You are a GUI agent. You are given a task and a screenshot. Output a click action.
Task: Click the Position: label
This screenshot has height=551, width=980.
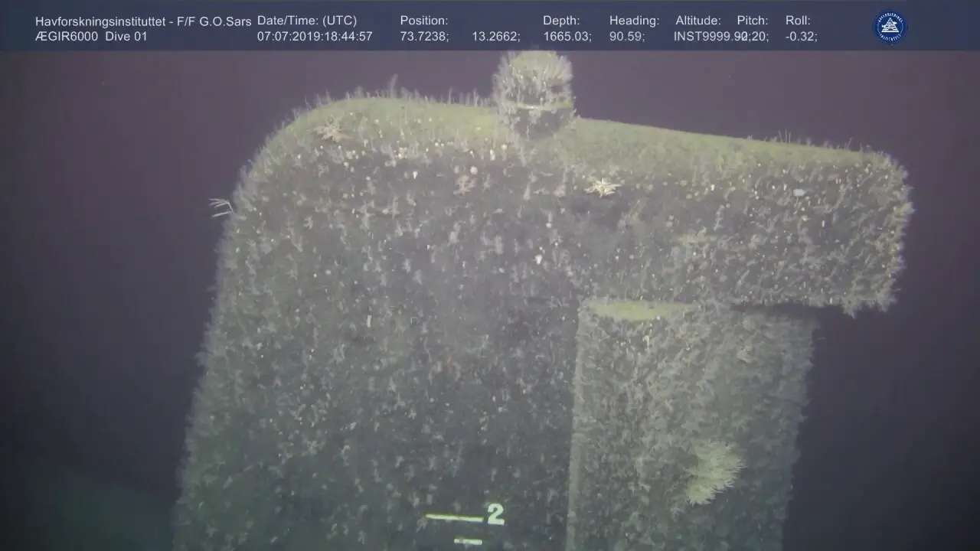click(424, 21)
